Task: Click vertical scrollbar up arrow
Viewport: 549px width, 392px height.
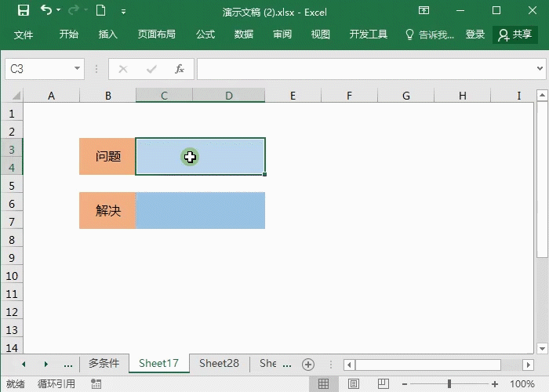Action: [x=542, y=95]
